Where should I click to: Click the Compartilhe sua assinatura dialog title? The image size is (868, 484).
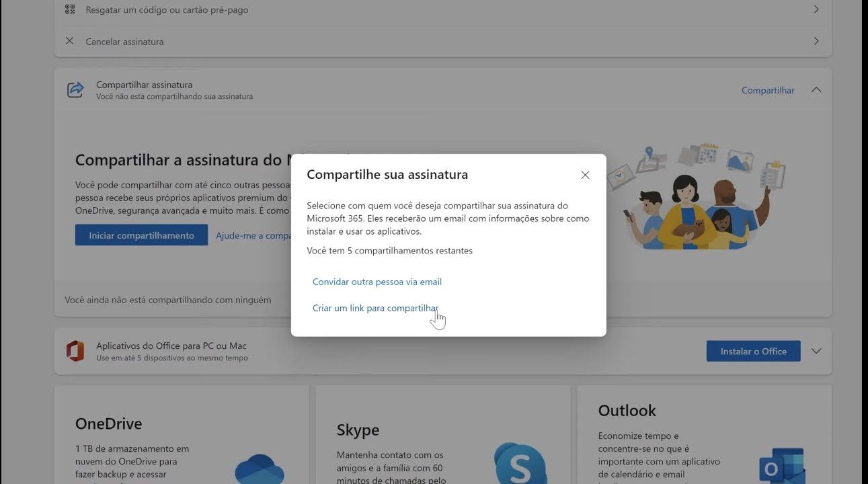tap(387, 175)
